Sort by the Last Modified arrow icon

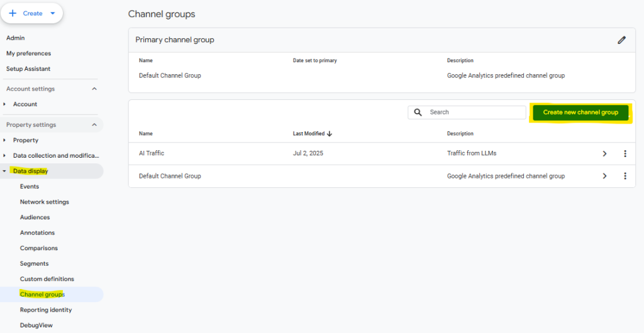tap(330, 134)
